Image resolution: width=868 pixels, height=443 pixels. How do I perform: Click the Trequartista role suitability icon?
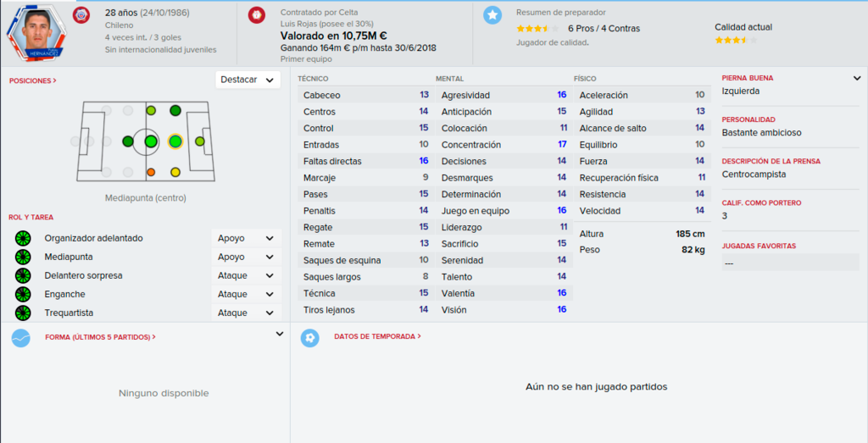pyautogui.click(x=23, y=313)
